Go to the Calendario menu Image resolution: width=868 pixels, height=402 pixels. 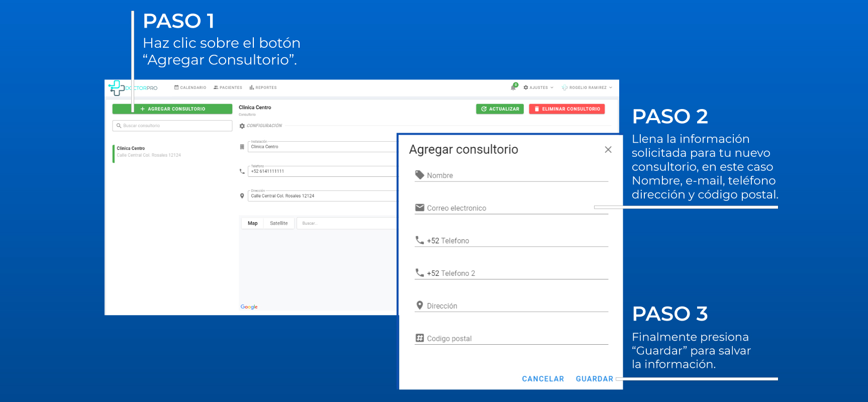(x=190, y=87)
